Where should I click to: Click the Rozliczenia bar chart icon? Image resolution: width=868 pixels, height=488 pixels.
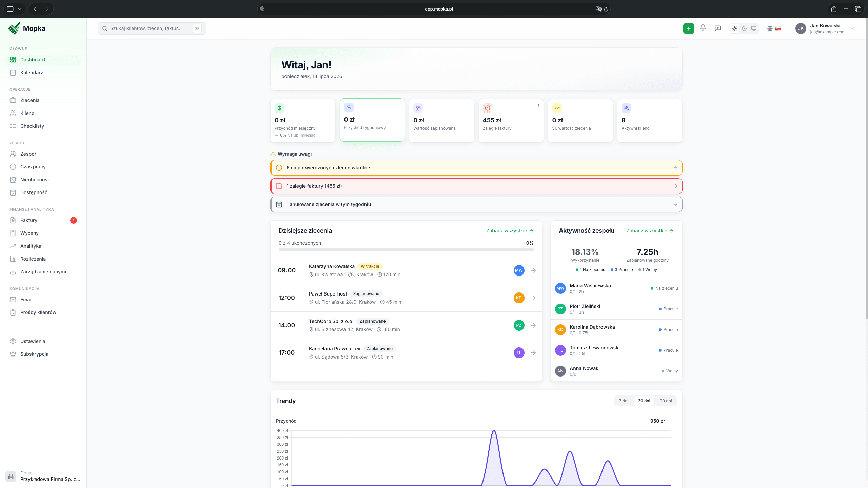(x=13, y=259)
